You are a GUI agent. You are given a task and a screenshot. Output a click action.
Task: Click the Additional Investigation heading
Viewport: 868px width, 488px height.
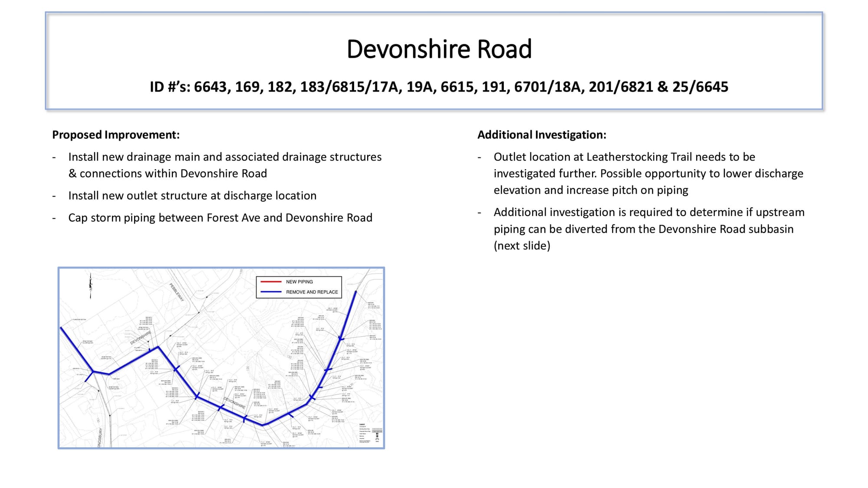542,135
